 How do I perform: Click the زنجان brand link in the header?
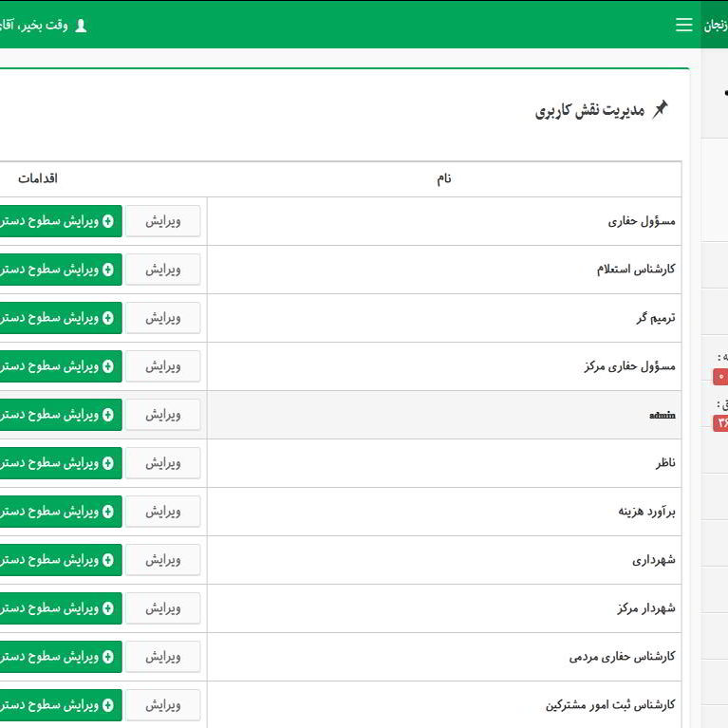[715, 26]
